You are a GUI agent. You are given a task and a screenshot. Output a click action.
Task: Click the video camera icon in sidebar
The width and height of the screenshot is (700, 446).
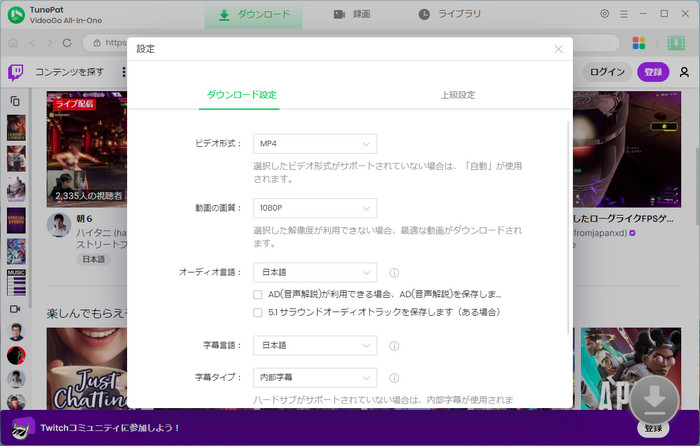tap(15, 309)
